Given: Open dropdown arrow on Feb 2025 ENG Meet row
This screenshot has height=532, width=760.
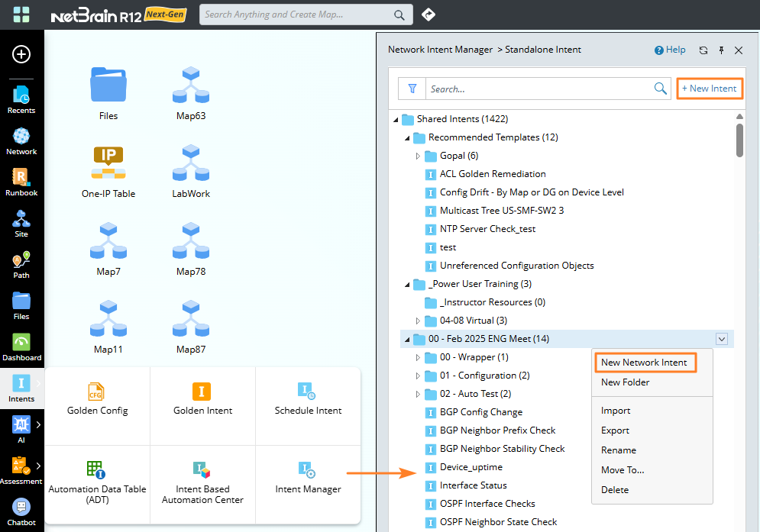Looking at the screenshot, I should point(722,339).
